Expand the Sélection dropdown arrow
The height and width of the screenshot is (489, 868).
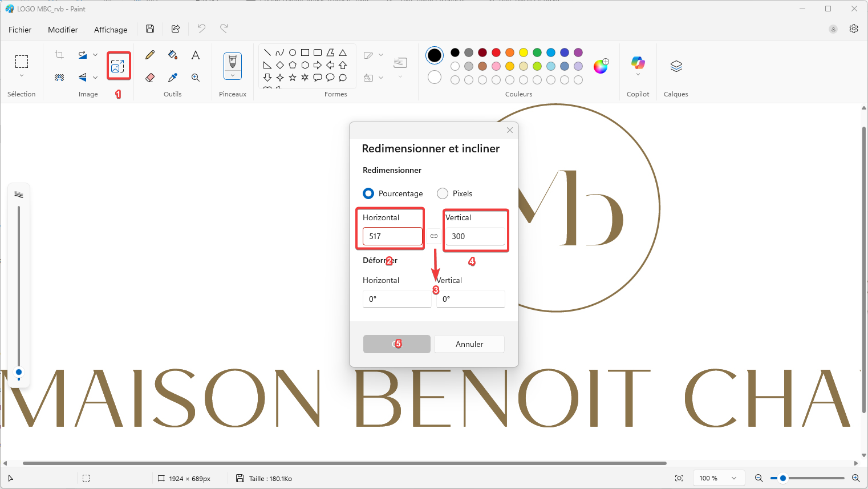22,76
